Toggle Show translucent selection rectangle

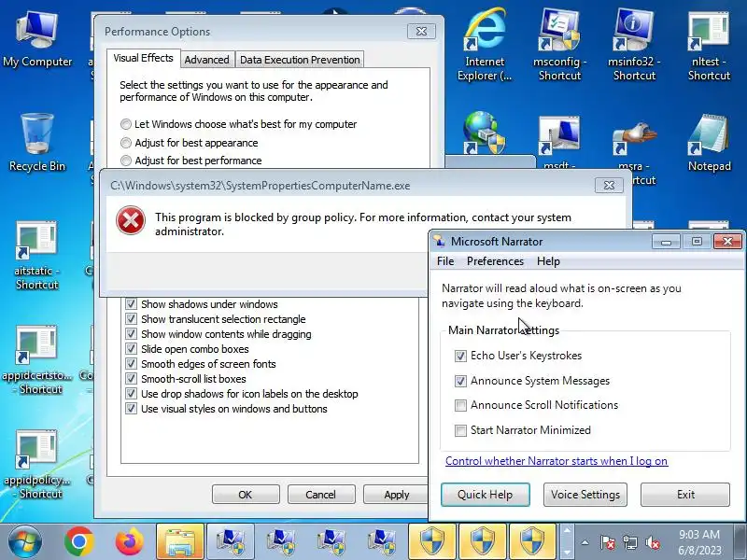coord(131,318)
